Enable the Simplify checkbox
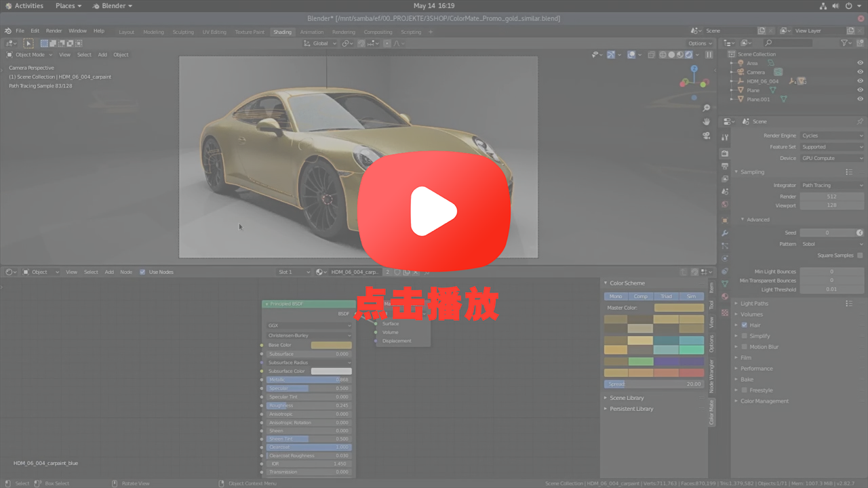This screenshot has height=488, width=868. (x=745, y=336)
